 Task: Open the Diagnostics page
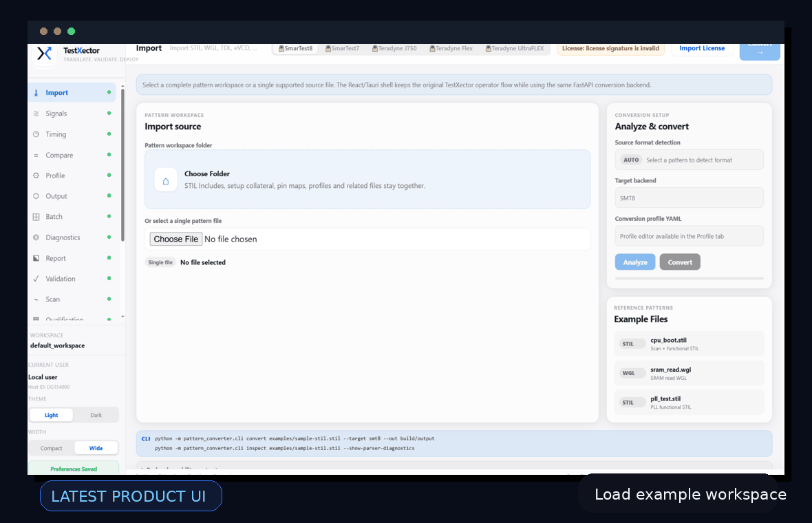pyautogui.click(x=72, y=237)
